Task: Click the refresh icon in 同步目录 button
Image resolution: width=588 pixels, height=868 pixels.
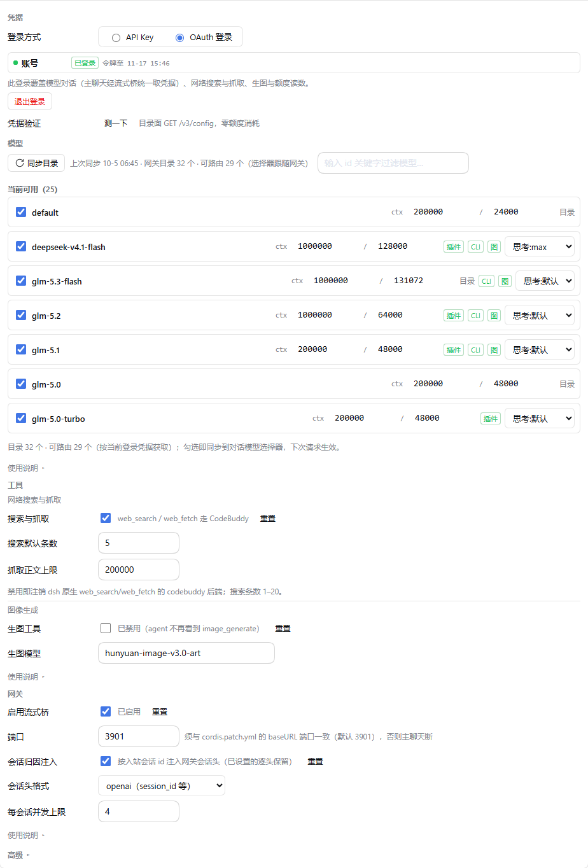Action: point(20,163)
